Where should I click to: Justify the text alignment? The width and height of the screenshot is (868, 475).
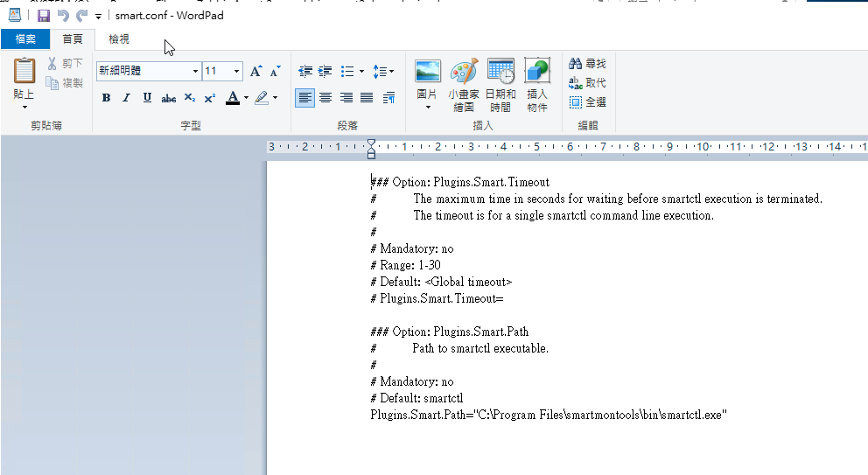tap(367, 98)
